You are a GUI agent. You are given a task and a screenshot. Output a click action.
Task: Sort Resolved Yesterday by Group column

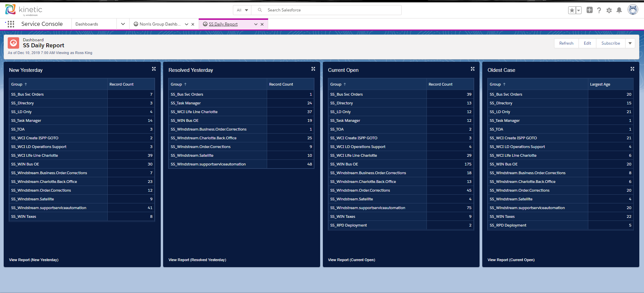[x=176, y=84]
